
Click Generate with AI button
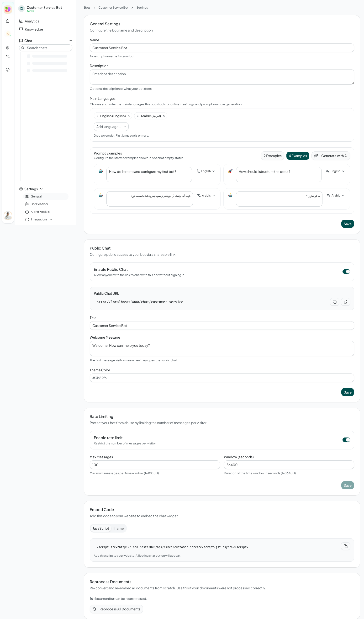click(x=331, y=156)
